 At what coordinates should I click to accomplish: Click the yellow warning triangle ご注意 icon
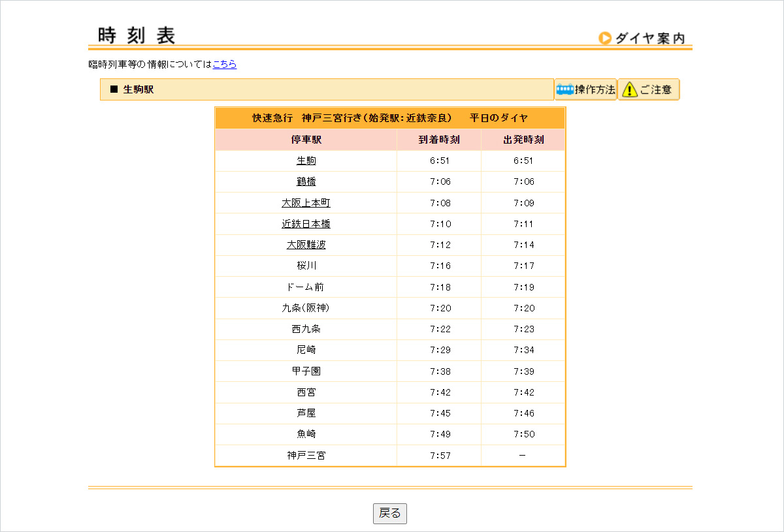[x=629, y=89]
